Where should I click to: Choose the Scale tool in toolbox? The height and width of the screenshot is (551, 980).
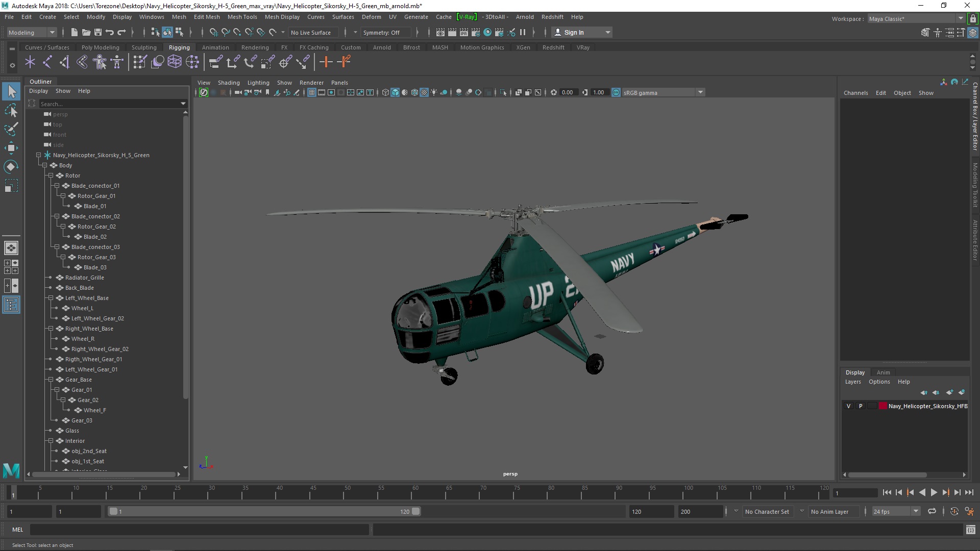[x=11, y=186]
